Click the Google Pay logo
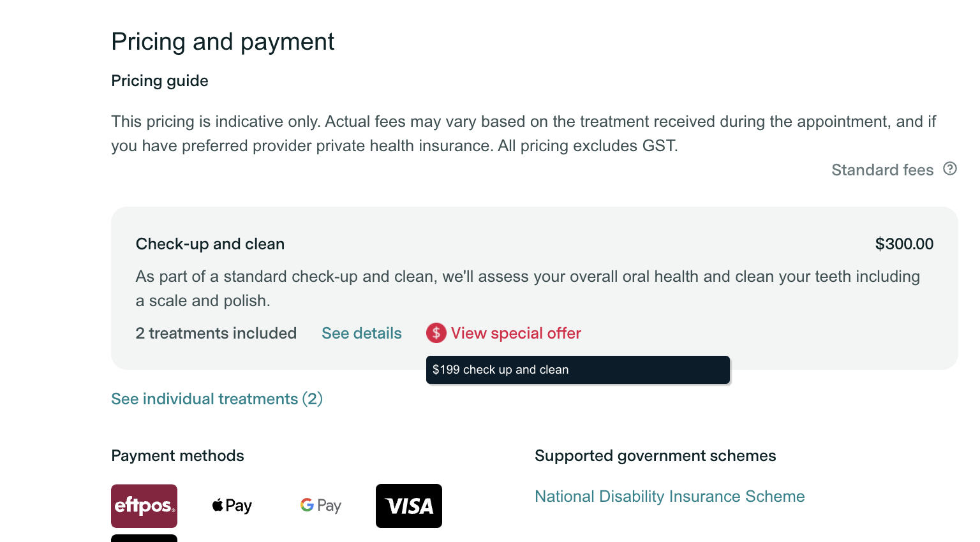 [321, 506]
